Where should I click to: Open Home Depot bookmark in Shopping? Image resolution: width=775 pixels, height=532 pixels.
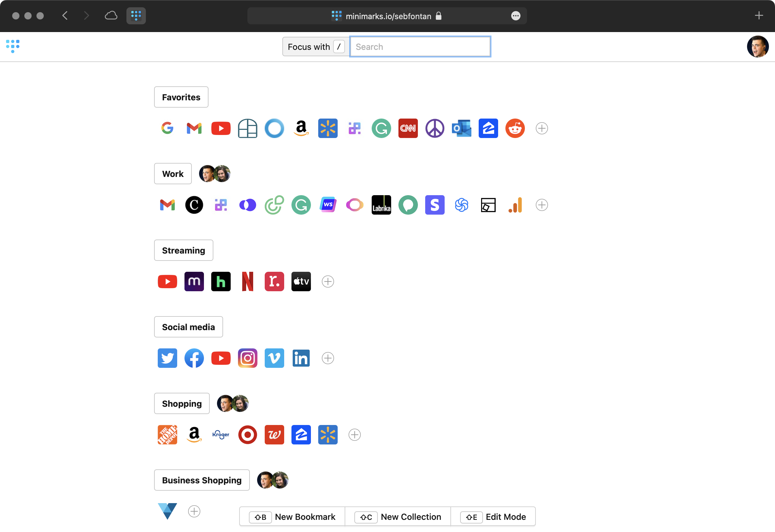(x=167, y=435)
